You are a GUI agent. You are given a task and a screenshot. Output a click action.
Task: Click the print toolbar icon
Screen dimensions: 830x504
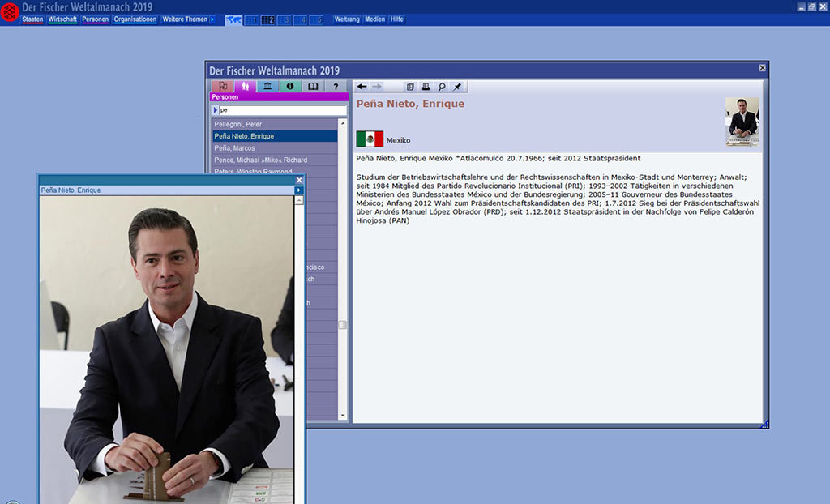[426, 87]
